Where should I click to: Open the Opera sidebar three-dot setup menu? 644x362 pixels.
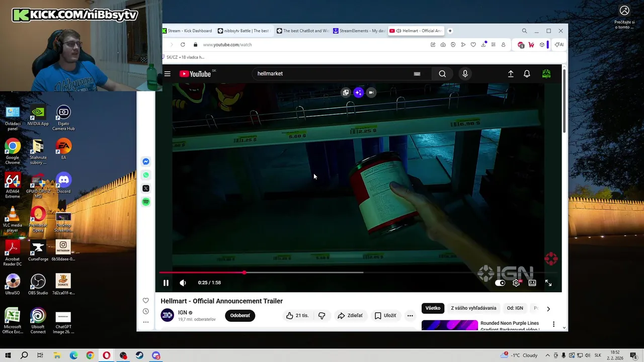coord(146,322)
